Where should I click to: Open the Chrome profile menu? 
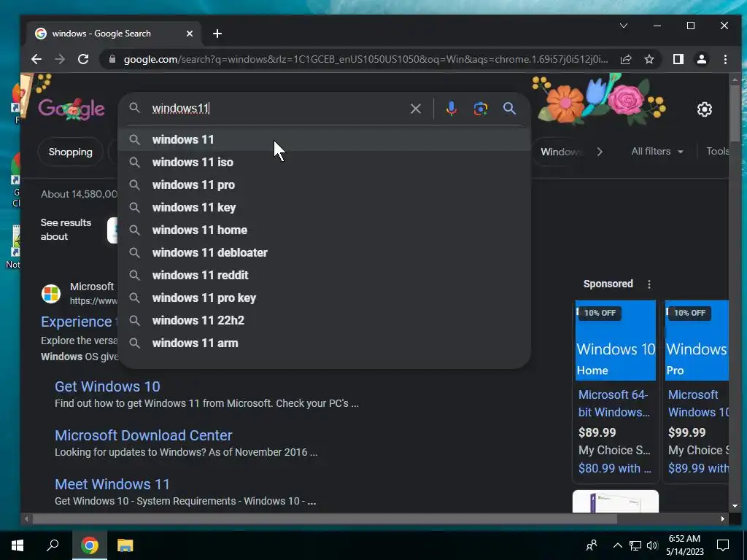[x=701, y=59]
